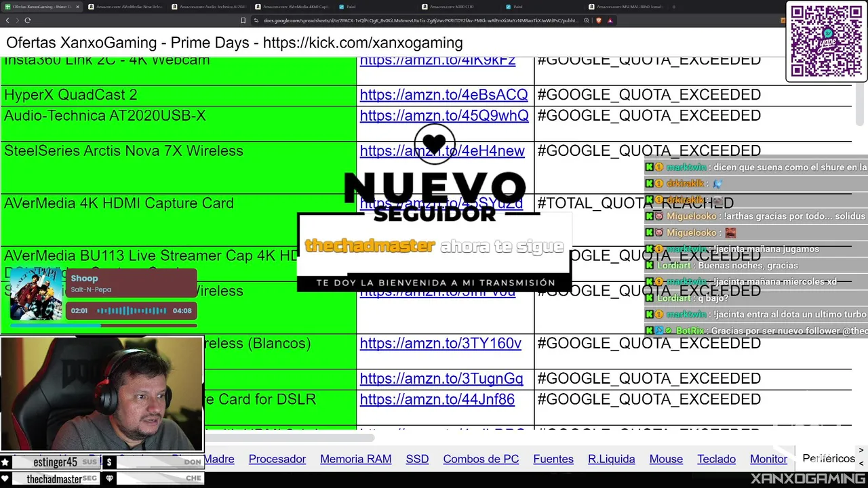Open the zoom magnifier icon in address bar

tap(587, 20)
